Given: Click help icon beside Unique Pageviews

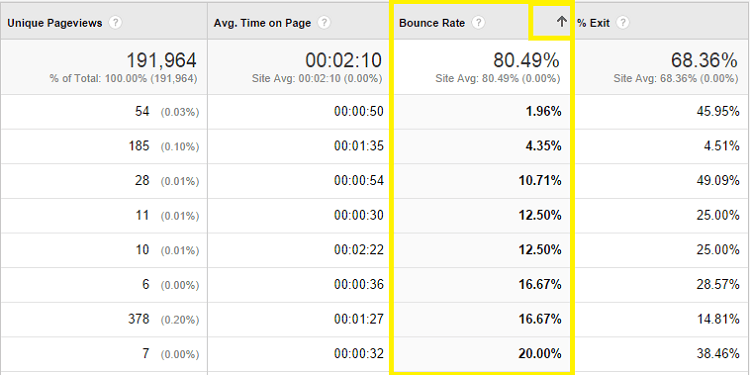Looking at the screenshot, I should (115, 22).
